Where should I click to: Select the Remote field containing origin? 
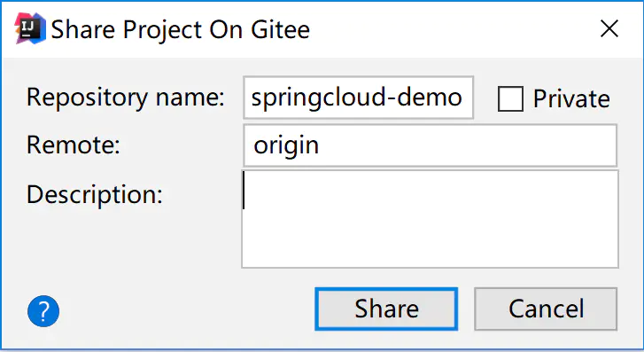tap(430, 145)
